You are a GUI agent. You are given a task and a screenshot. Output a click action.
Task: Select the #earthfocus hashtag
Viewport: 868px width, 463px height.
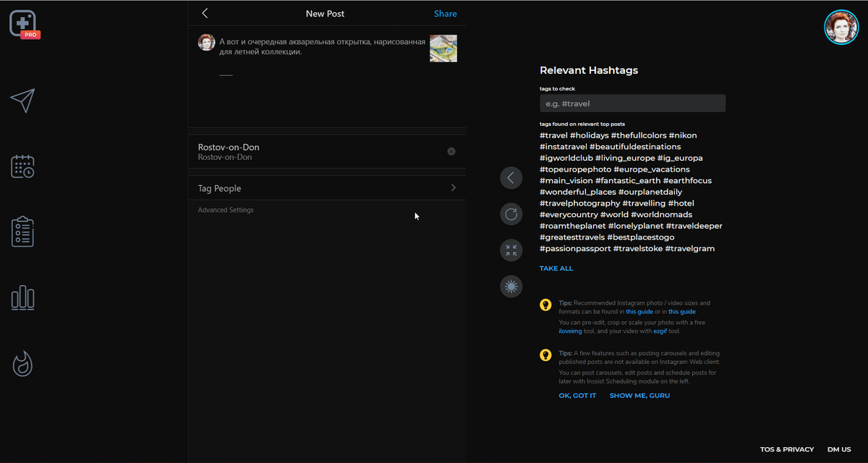point(687,181)
